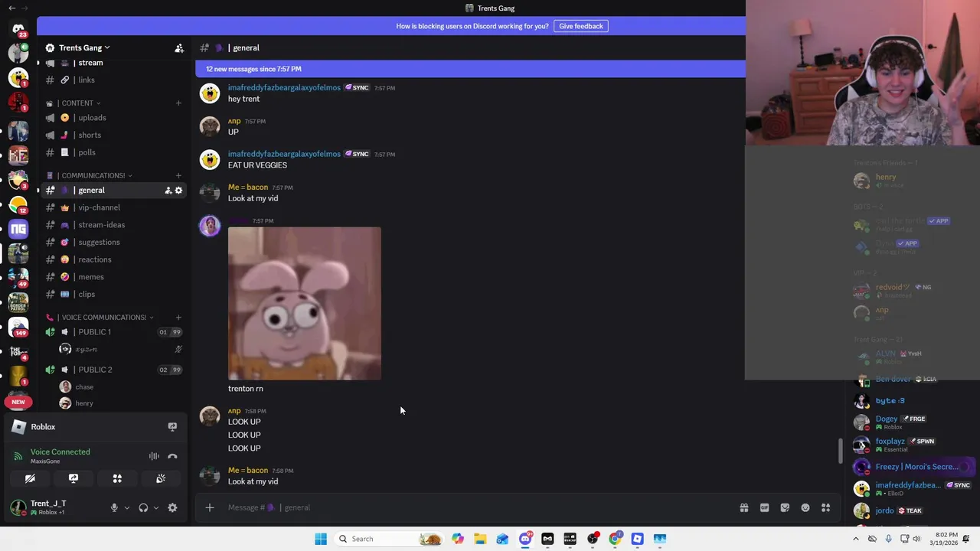Open the bunny GIF in chat
The image size is (980, 551).
(x=305, y=303)
